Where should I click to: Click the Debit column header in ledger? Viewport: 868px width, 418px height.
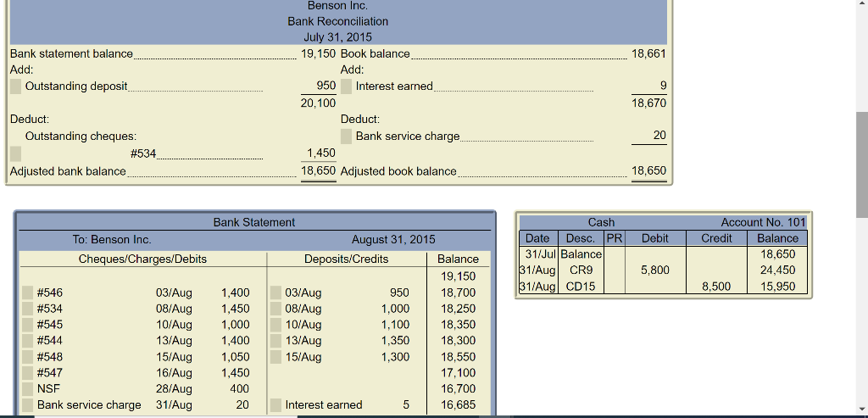pyautogui.click(x=655, y=238)
